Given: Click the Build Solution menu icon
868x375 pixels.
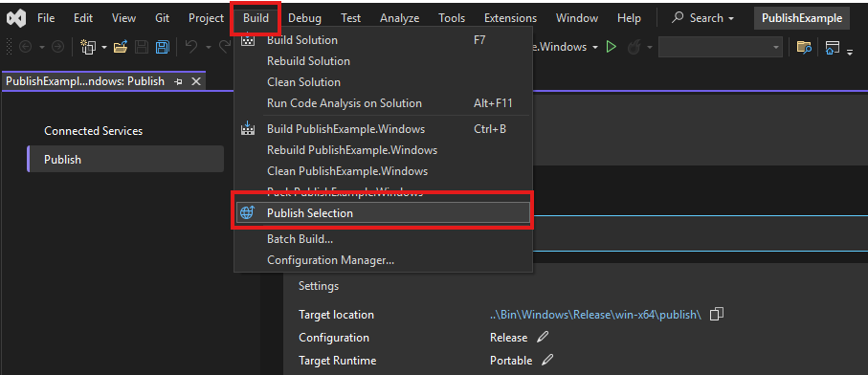Looking at the screenshot, I should point(248,40).
